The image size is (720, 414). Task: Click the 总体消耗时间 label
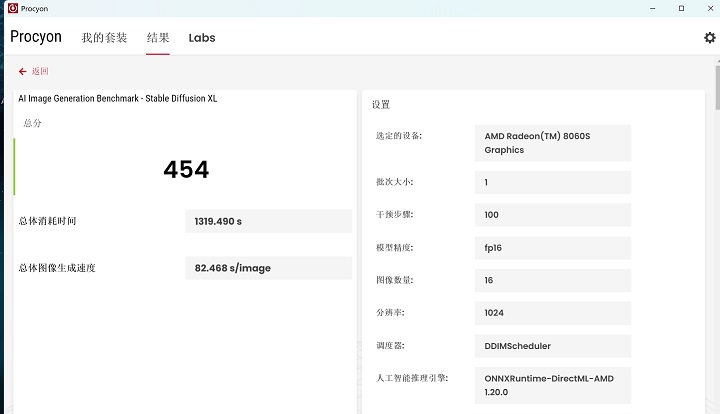(x=47, y=221)
